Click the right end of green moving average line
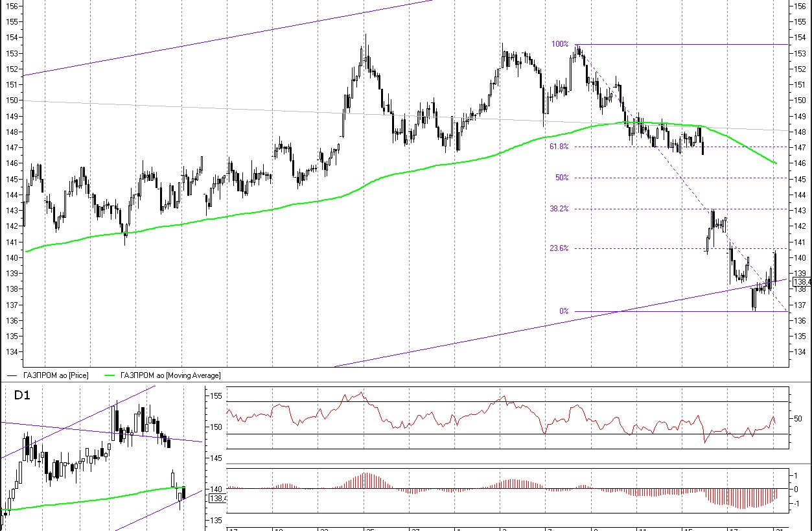Screen dimensions: 812x531 [x=776, y=163]
